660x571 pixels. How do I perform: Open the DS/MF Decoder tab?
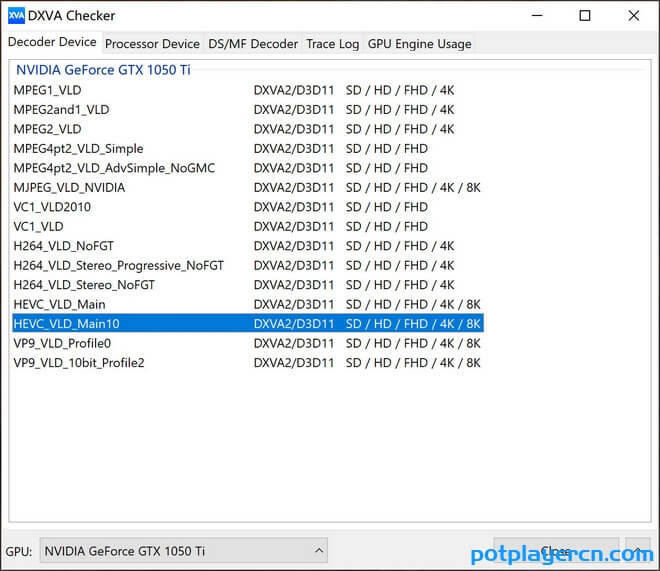tap(253, 44)
